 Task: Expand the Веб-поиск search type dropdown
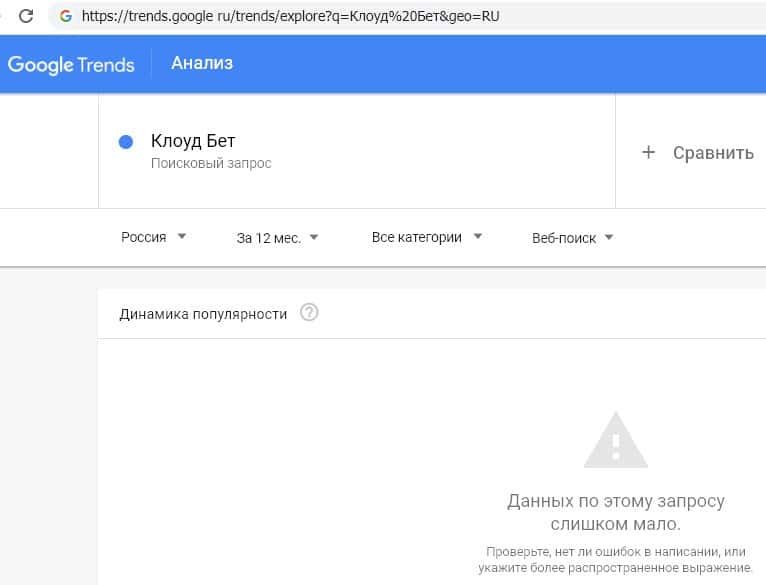click(573, 238)
